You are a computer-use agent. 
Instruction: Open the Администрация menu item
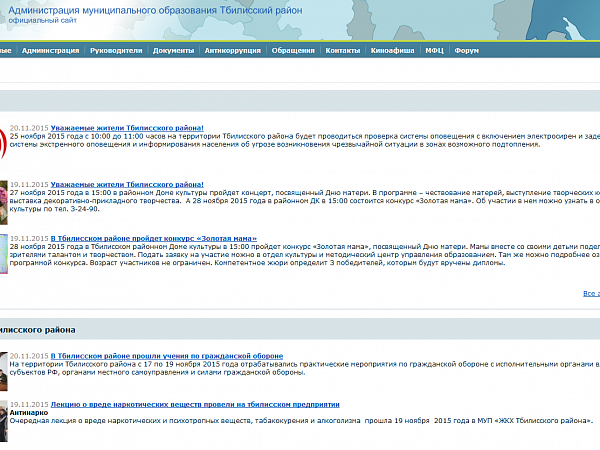50,49
